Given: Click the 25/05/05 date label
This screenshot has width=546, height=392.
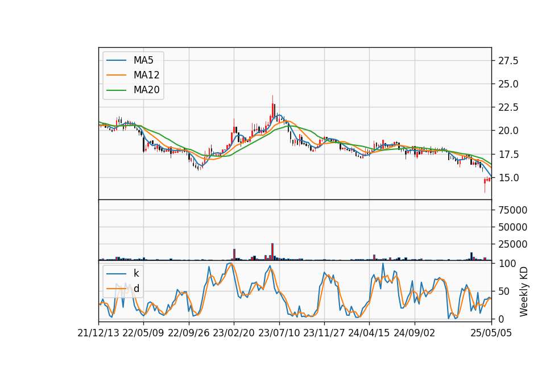Looking at the screenshot, I should 491,333.
